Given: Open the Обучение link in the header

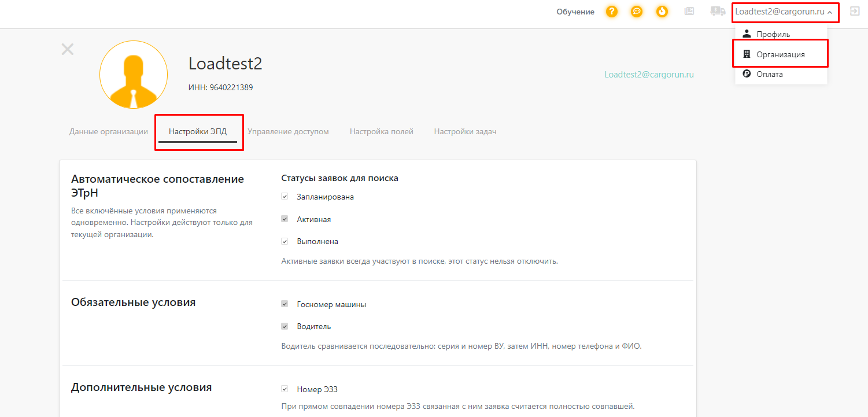Looking at the screenshot, I should [x=575, y=12].
